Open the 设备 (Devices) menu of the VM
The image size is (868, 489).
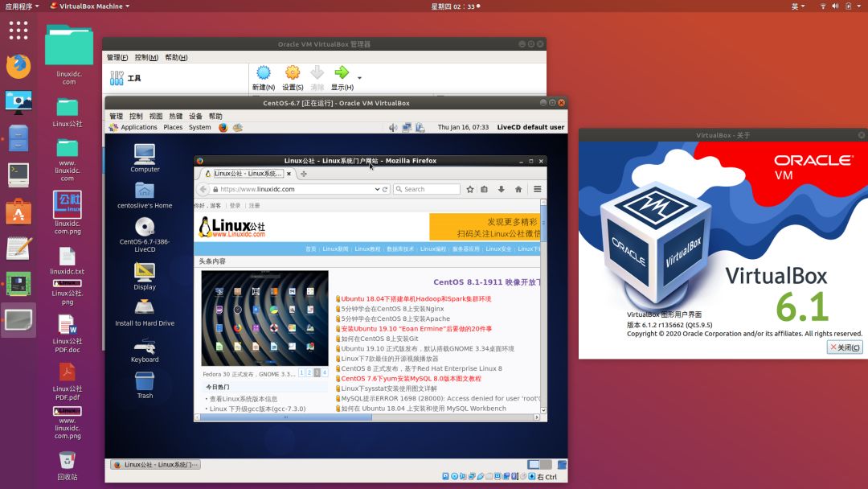click(196, 115)
